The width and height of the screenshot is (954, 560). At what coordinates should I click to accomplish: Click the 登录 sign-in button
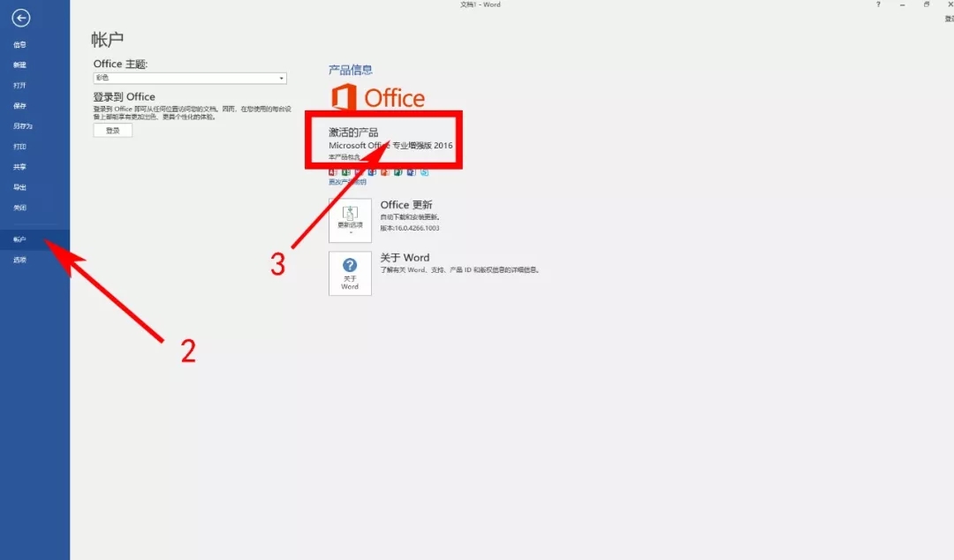coord(112,130)
